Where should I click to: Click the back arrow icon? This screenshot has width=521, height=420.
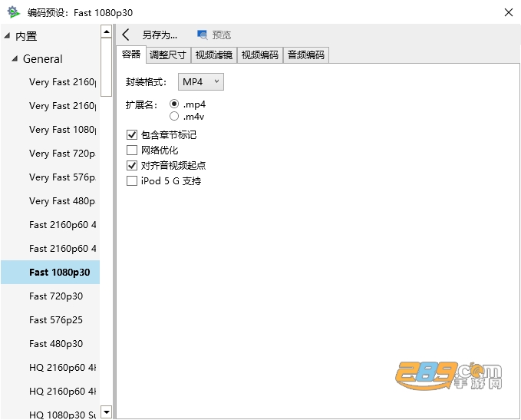[x=126, y=35]
